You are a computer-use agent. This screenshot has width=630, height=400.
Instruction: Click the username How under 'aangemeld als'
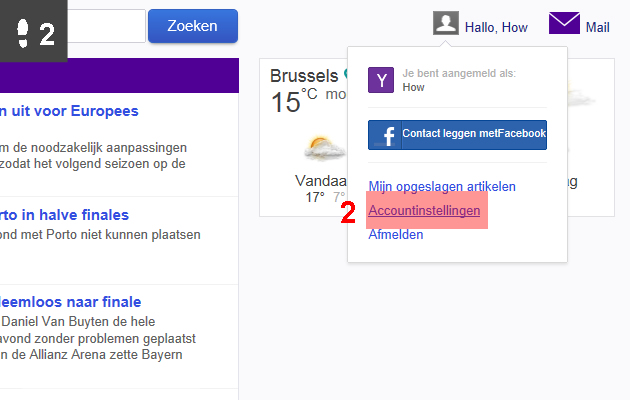[413, 88]
